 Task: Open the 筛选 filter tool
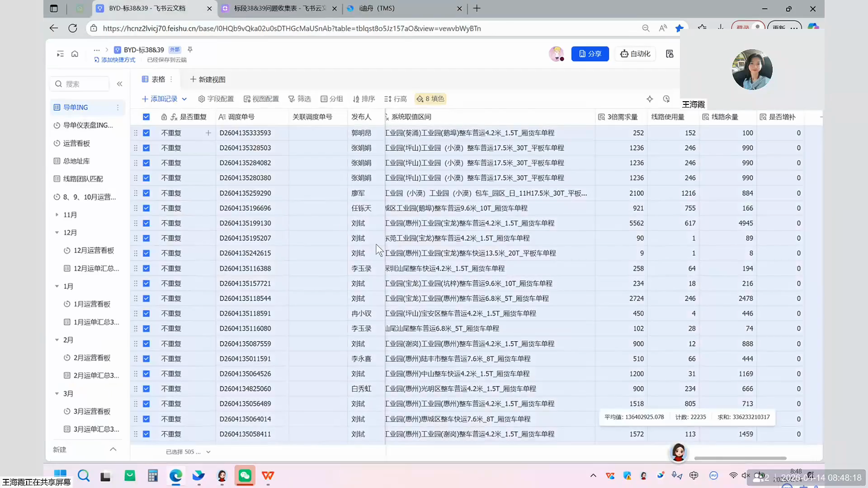pos(300,99)
